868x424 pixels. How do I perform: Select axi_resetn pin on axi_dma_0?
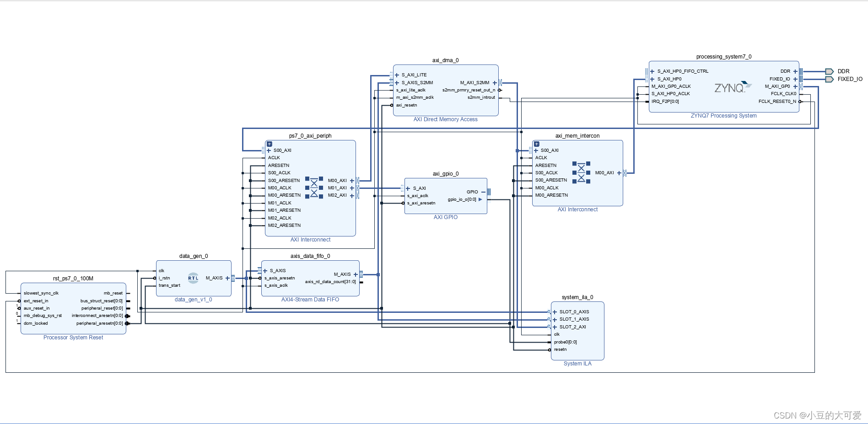coord(406,105)
